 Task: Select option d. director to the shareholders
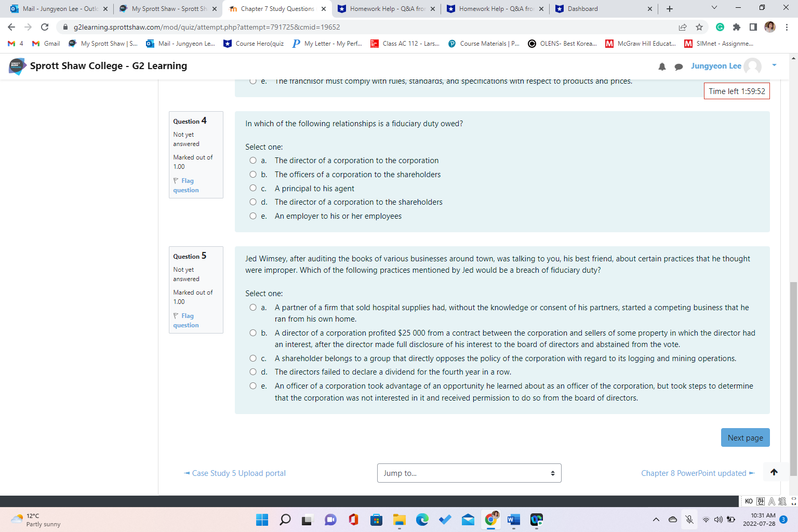tap(253, 202)
